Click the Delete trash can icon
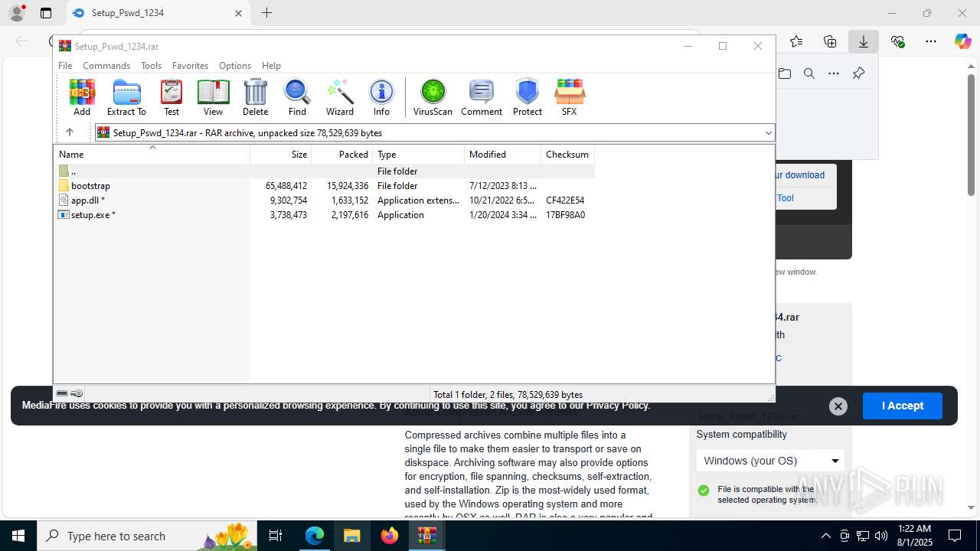This screenshot has width=980, height=551. tap(255, 97)
